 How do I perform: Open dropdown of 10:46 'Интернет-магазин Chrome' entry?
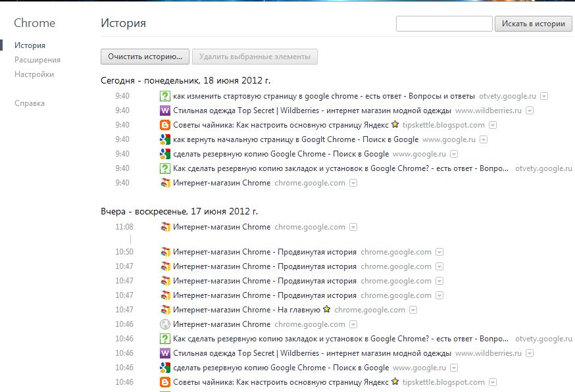click(x=353, y=324)
